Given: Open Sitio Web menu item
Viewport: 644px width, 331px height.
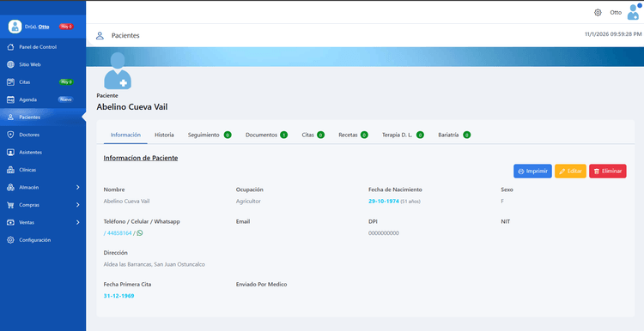Looking at the screenshot, I should pos(43,65).
